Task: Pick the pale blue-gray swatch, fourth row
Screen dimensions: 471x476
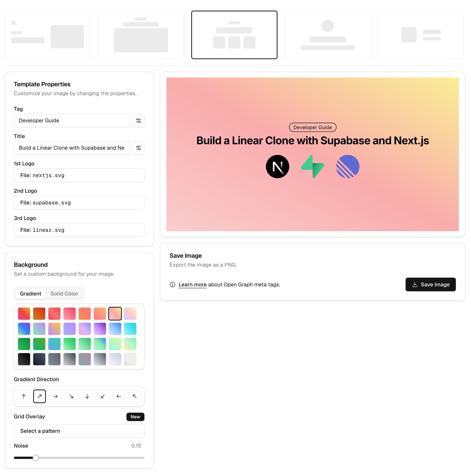Action: [x=115, y=359]
